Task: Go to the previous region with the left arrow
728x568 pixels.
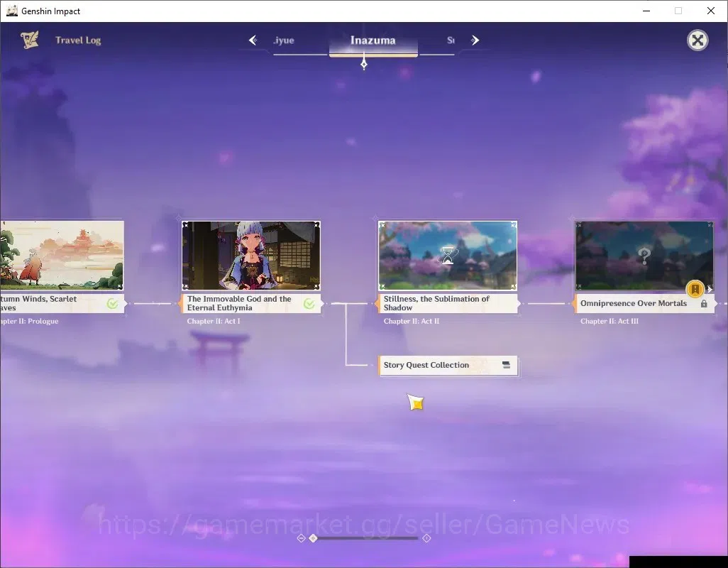Action: tap(253, 40)
